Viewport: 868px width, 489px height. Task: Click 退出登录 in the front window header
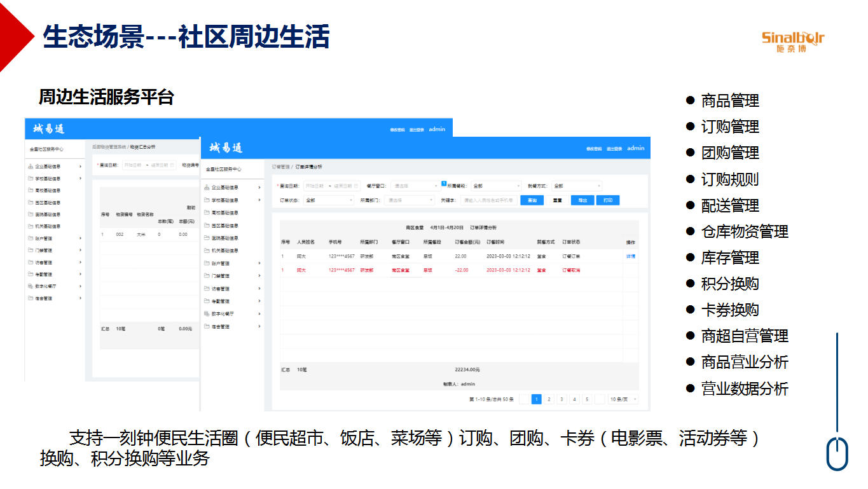point(614,149)
